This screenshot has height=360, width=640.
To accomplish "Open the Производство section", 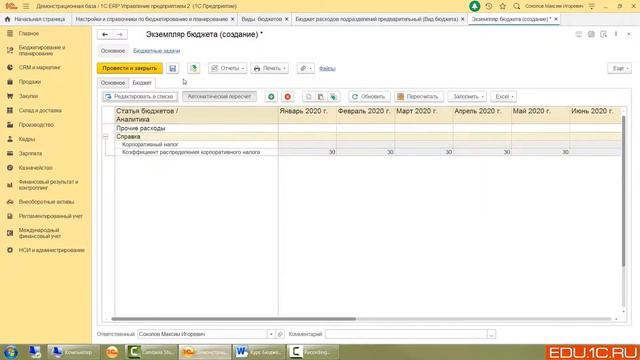I will [36, 125].
